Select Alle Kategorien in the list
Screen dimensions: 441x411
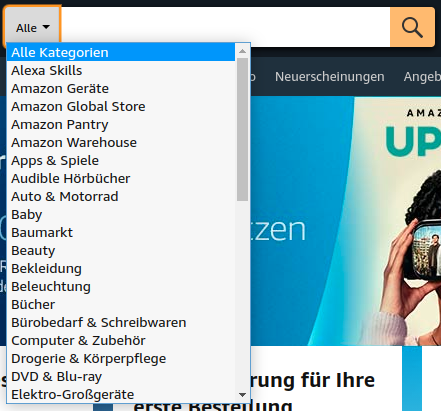point(121,52)
